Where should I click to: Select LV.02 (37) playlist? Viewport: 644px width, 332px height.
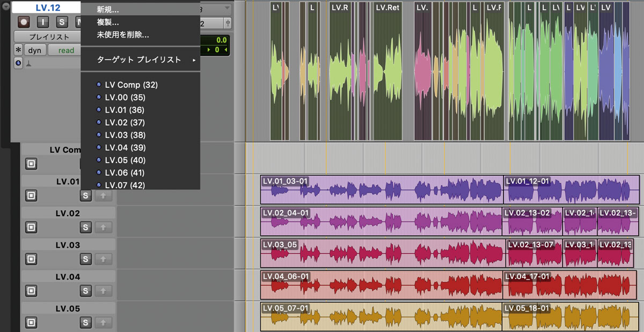[x=140, y=122]
